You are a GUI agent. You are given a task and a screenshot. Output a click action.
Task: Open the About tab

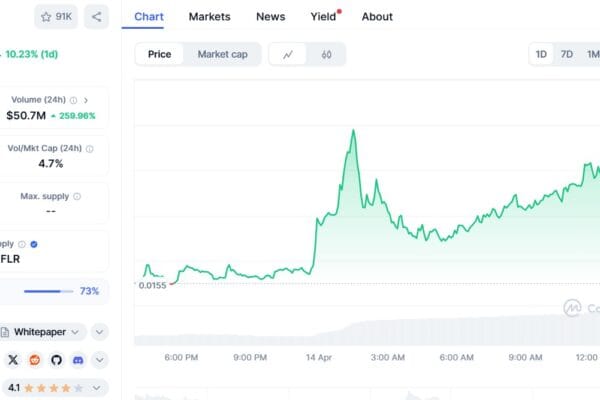pos(377,17)
